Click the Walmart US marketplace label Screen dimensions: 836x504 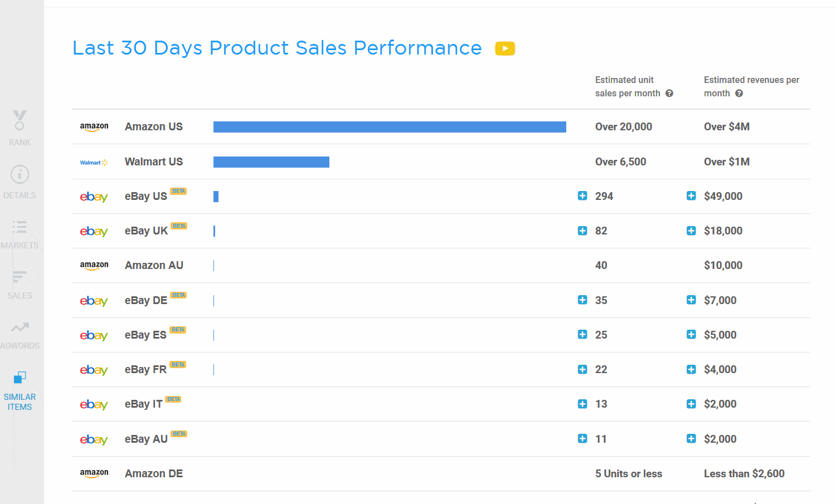coord(154,162)
